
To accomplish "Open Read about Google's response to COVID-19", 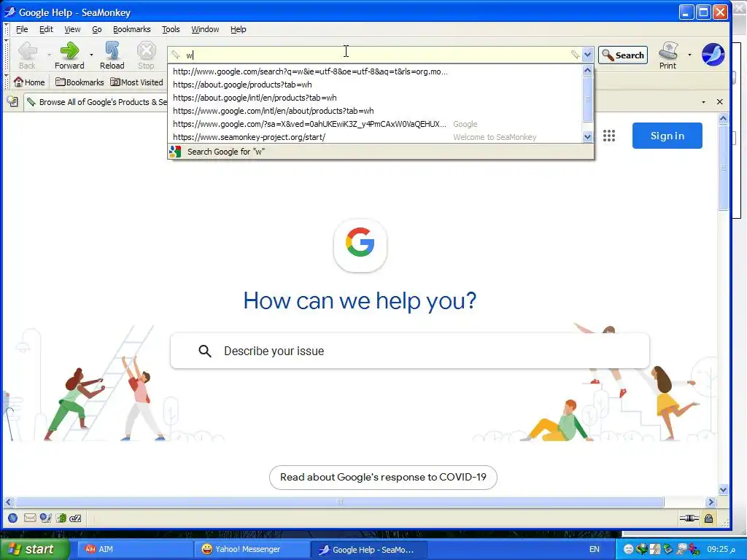I will click(x=383, y=477).
